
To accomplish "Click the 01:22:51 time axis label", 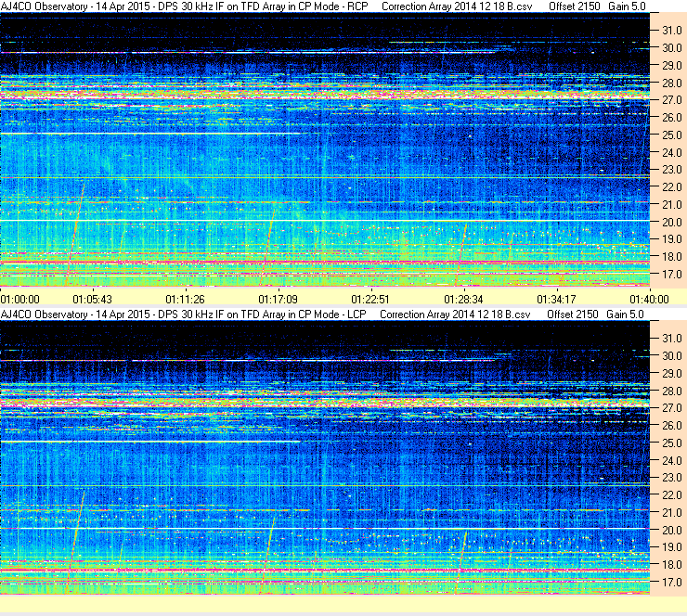I will pos(370,300).
